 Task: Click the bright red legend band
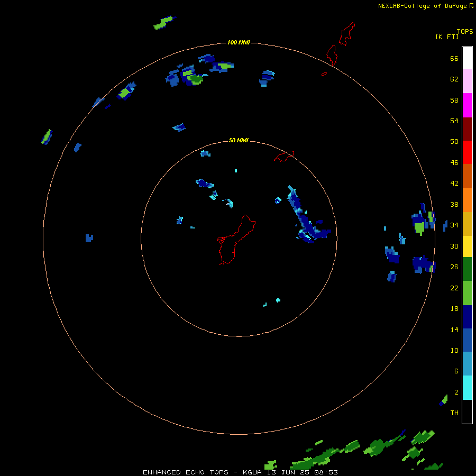(467, 152)
